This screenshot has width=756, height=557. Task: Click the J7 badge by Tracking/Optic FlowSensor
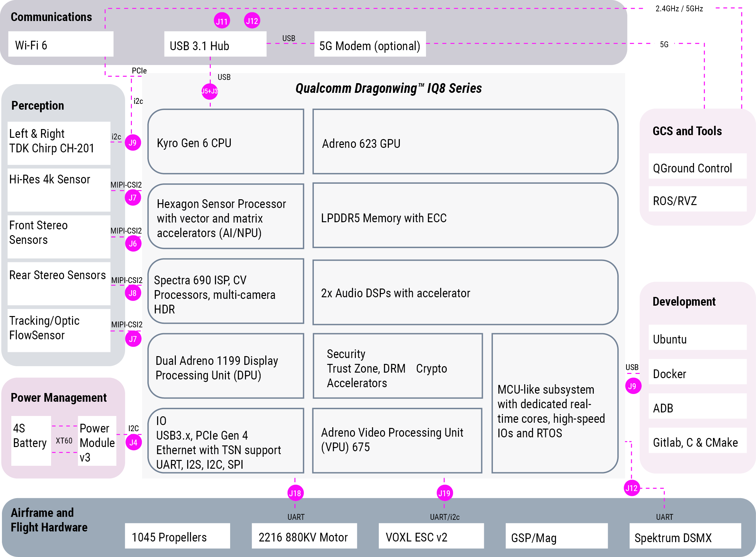click(x=133, y=339)
